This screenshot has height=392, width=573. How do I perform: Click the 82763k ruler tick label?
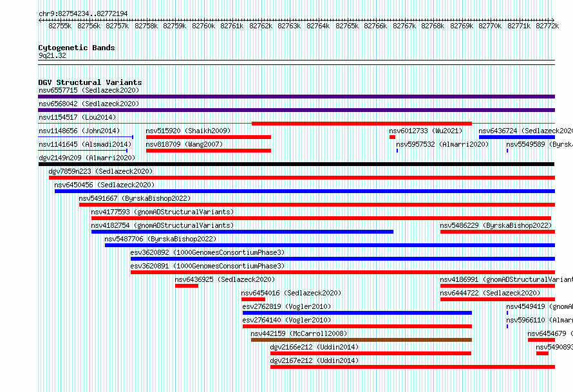(289, 26)
